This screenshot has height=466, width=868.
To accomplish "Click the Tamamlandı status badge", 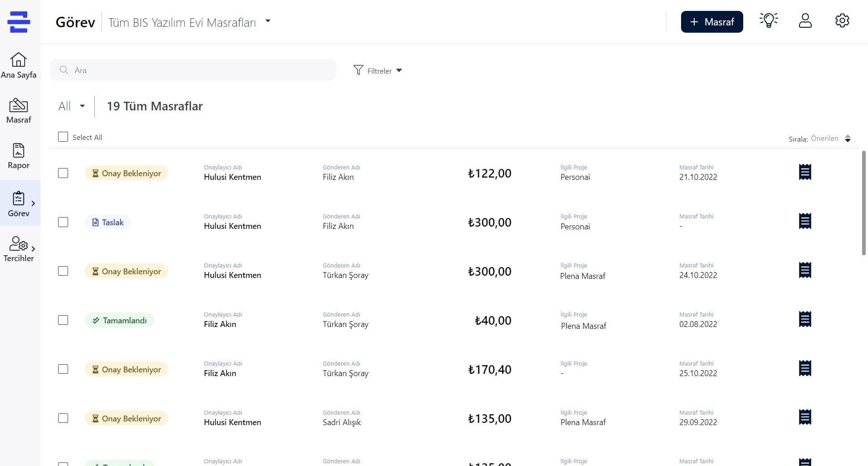I will tap(120, 320).
